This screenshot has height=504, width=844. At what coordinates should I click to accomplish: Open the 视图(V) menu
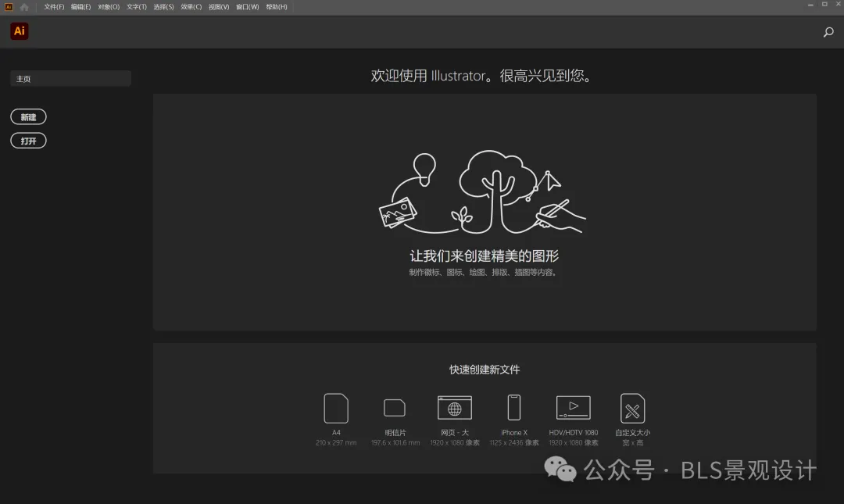(x=219, y=7)
